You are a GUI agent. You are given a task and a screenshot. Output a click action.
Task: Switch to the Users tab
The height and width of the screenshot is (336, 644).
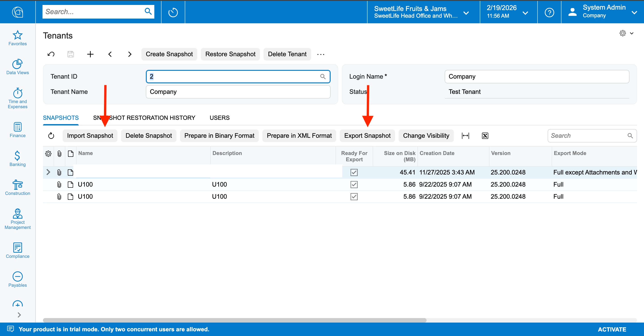pos(219,118)
